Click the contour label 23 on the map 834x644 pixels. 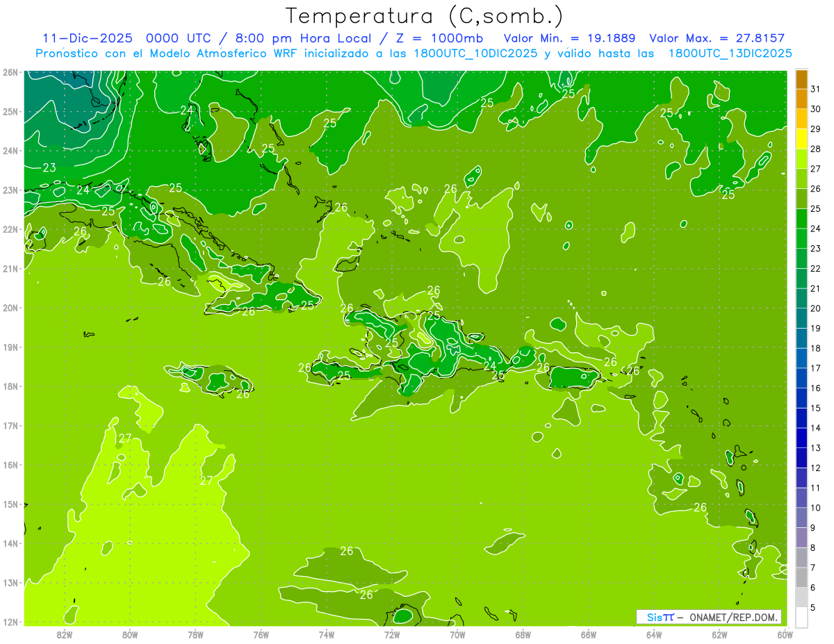pos(49,167)
